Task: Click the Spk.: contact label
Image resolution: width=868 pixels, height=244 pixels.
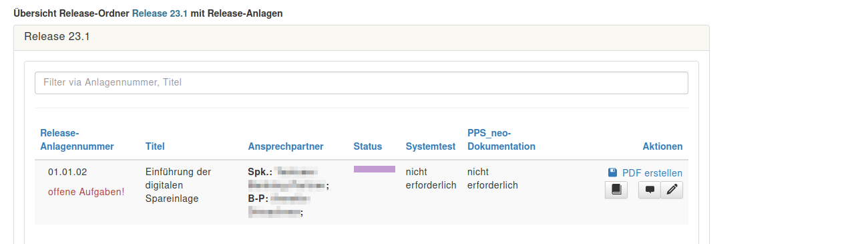Action: pyautogui.click(x=259, y=172)
